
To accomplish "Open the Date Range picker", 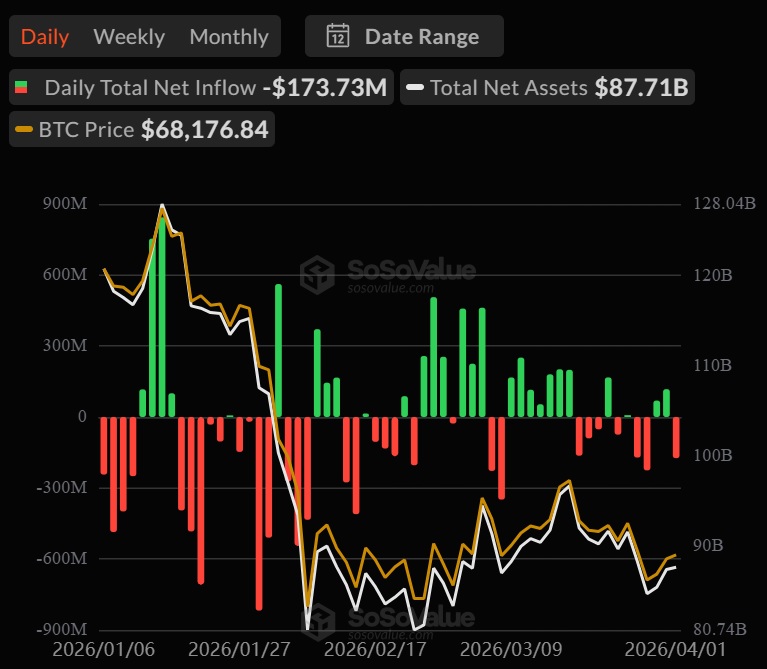I will pyautogui.click(x=404, y=36).
